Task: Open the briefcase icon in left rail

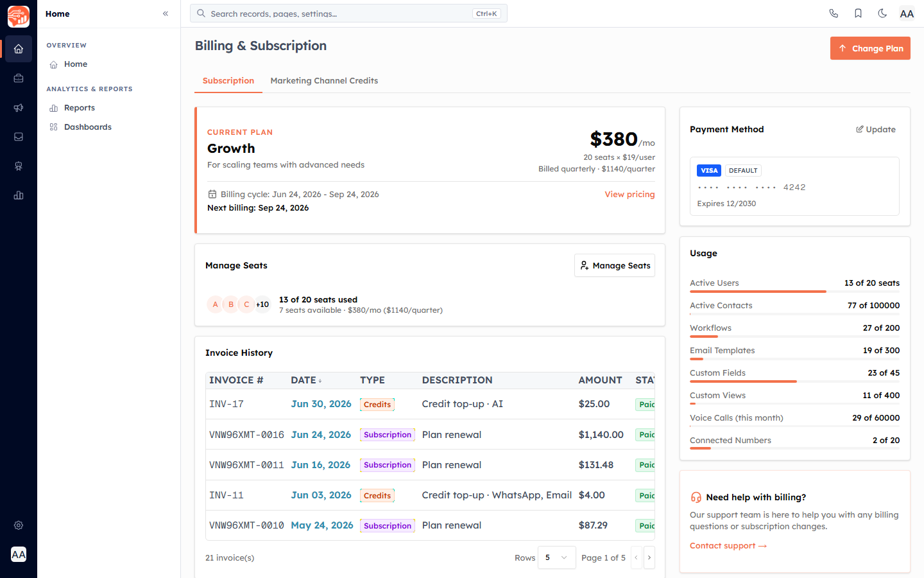Action: (19, 78)
